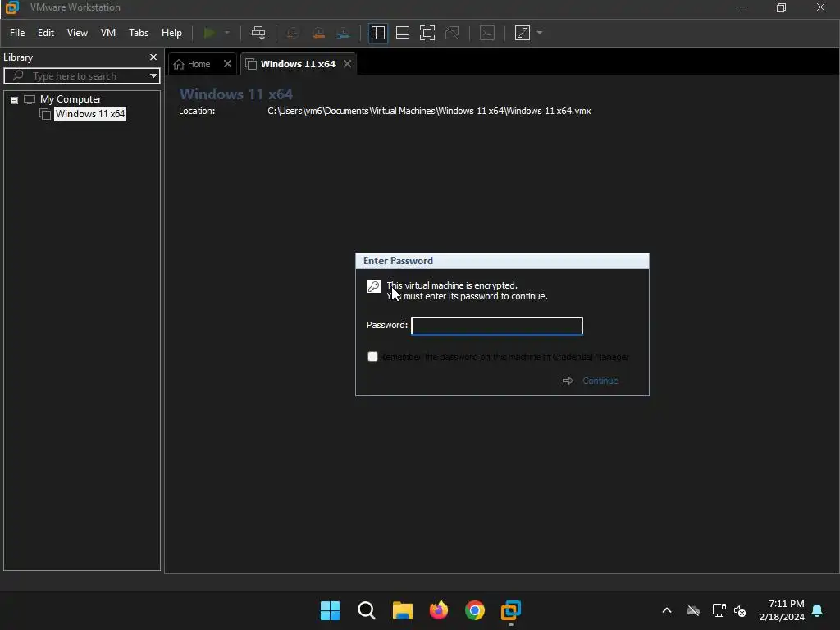Select My Computer in the library

pos(71,99)
